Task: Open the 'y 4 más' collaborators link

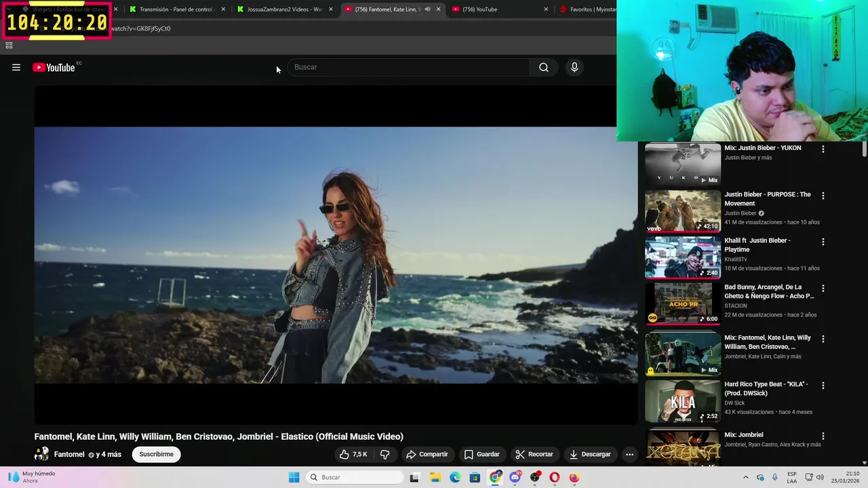Action: pyautogui.click(x=108, y=454)
